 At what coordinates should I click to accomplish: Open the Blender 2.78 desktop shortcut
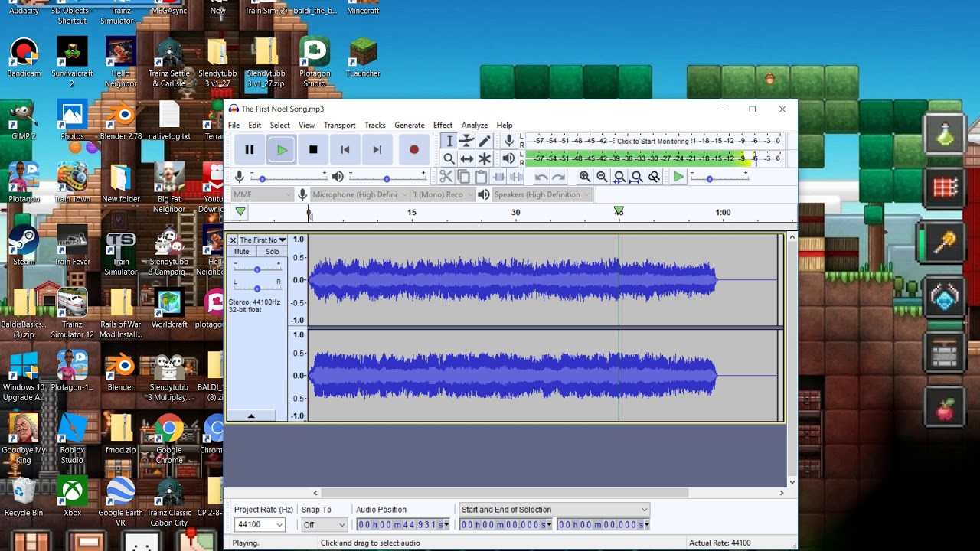pos(121,121)
